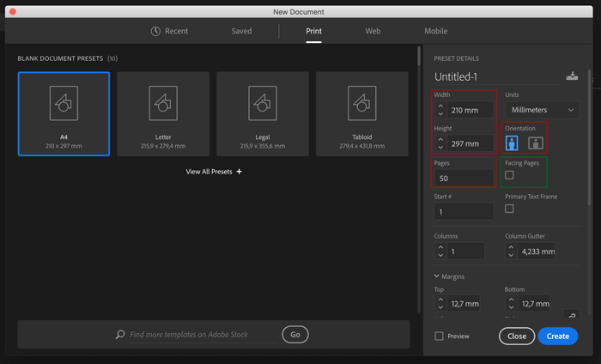The height and width of the screenshot is (364, 601).
Task: Increase Columns with up arrow
Action: coord(440,247)
